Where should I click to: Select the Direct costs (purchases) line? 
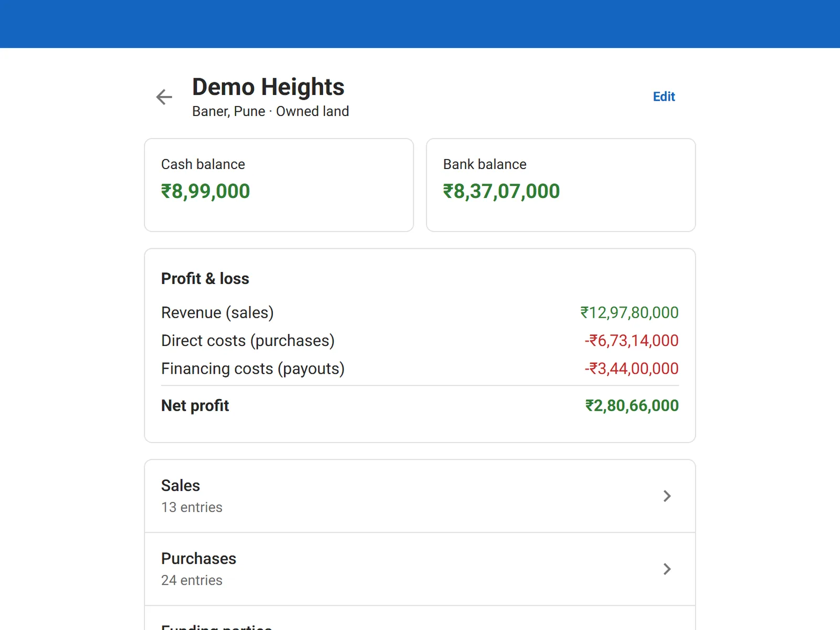click(420, 340)
